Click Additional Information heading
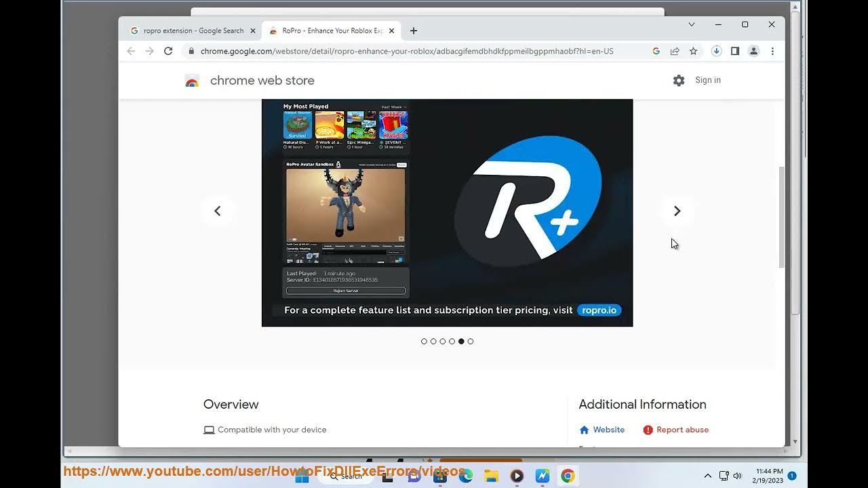 tap(643, 405)
